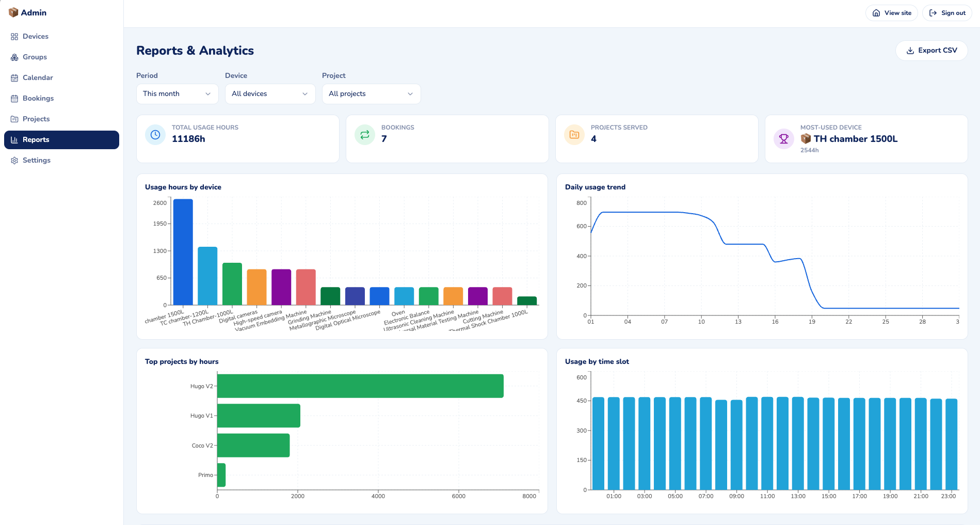Image resolution: width=980 pixels, height=525 pixels.
Task: Go to Groups in the sidebar
Action: tap(61, 57)
